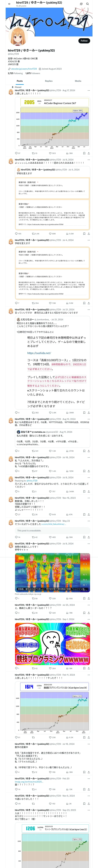Like the pinned Aug 17, 2024 post

(51, 153)
